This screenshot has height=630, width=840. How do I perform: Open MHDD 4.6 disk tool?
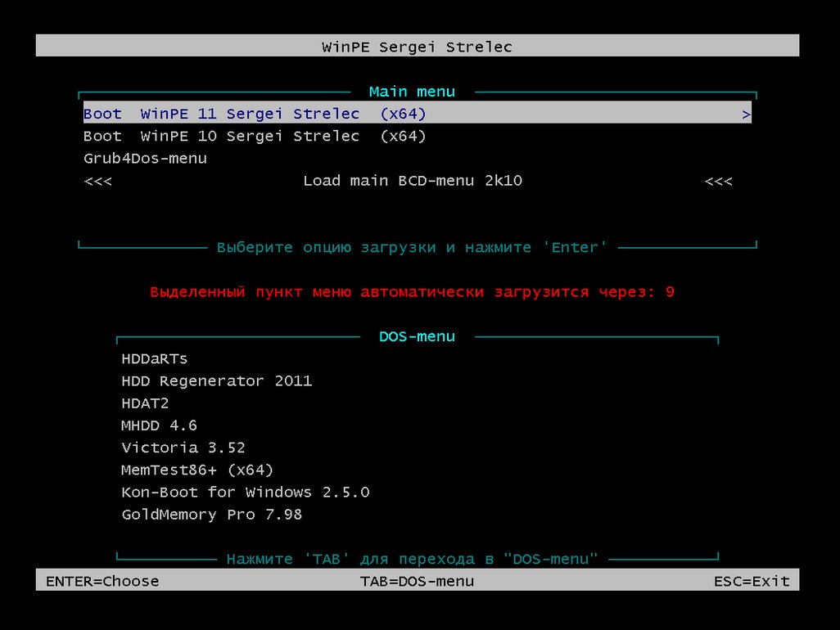(159, 425)
